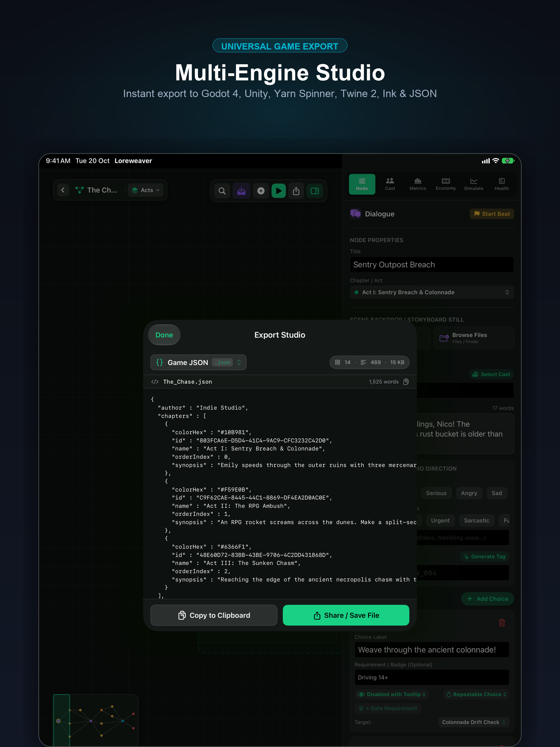Click the code brackets icon by file name

155,382
